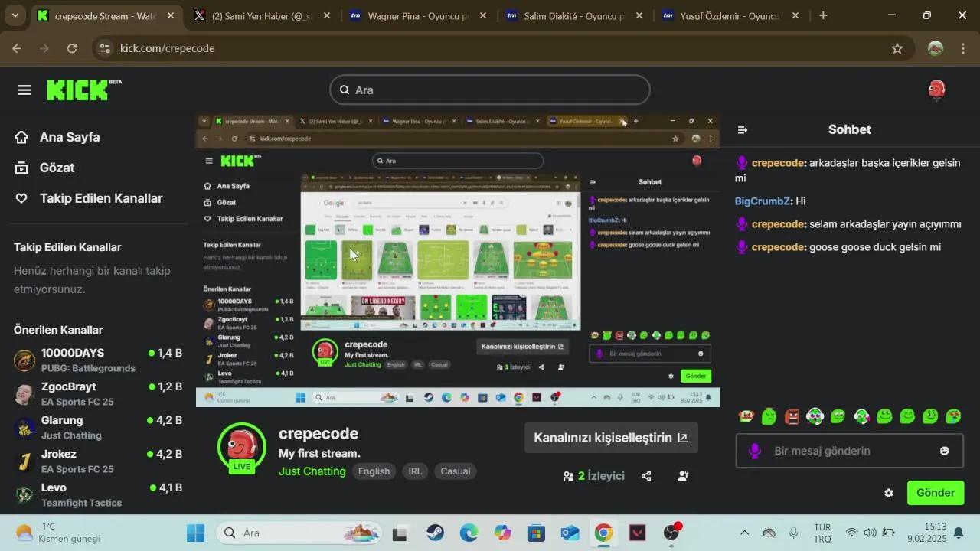Open Microsoft Edge from the taskbar
The image size is (980, 551).
(x=469, y=533)
